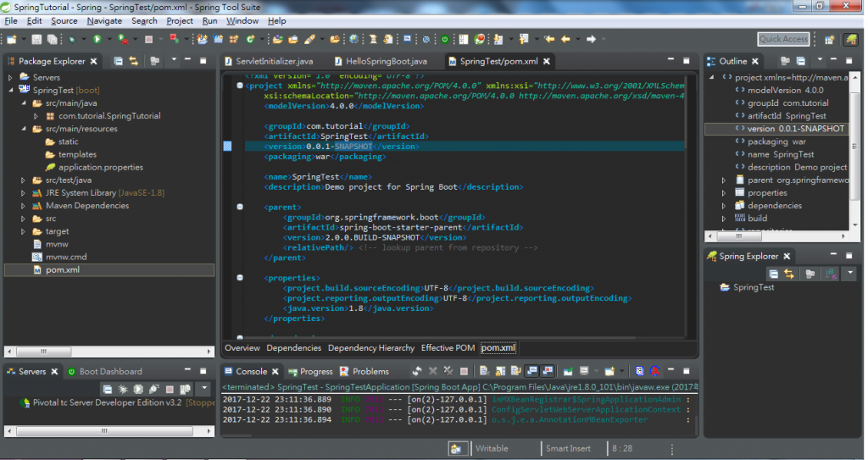Expand the Servers node in Package Explorer
Viewport: 868px width, 460px height.
pos(10,77)
